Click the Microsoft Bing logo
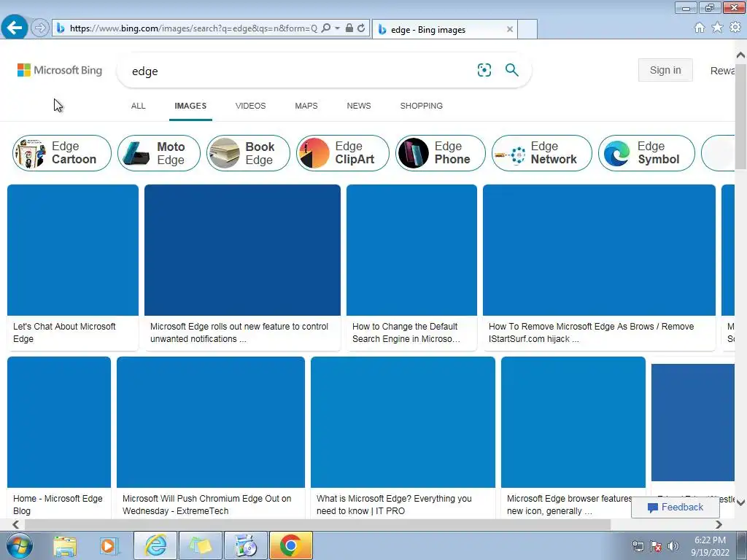 click(x=60, y=71)
